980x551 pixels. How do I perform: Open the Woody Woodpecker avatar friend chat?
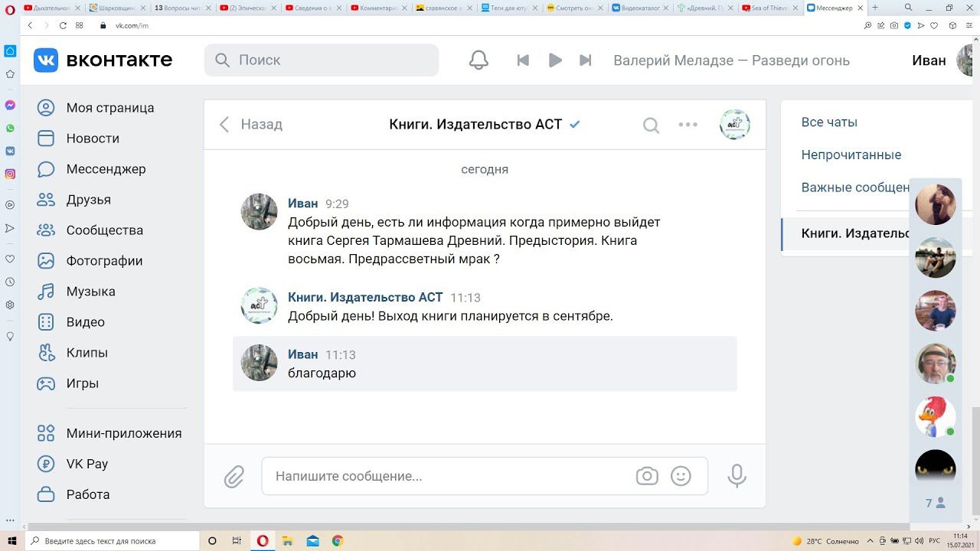[x=936, y=417]
